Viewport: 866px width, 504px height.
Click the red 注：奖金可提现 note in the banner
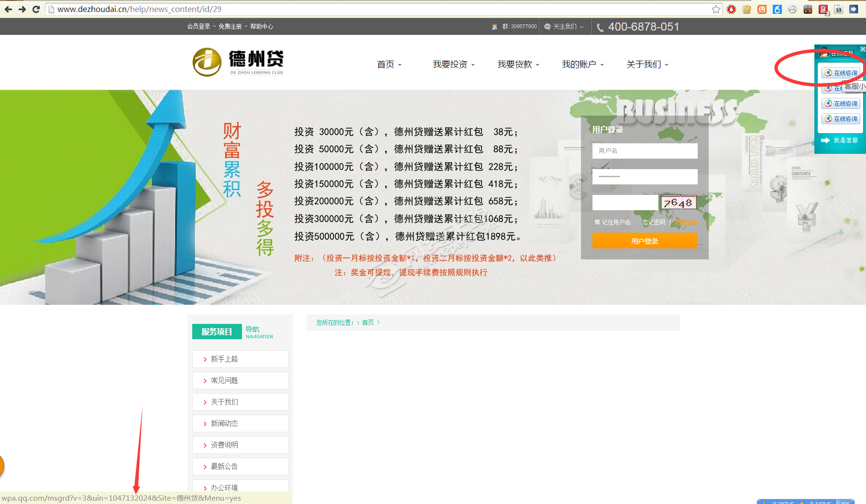411,272
